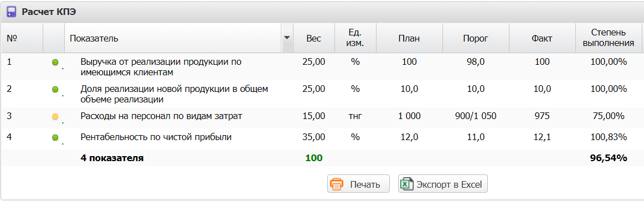Viewport: 644px width, 201px height.
Task: Click the Порог column header
Action: point(476,38)
